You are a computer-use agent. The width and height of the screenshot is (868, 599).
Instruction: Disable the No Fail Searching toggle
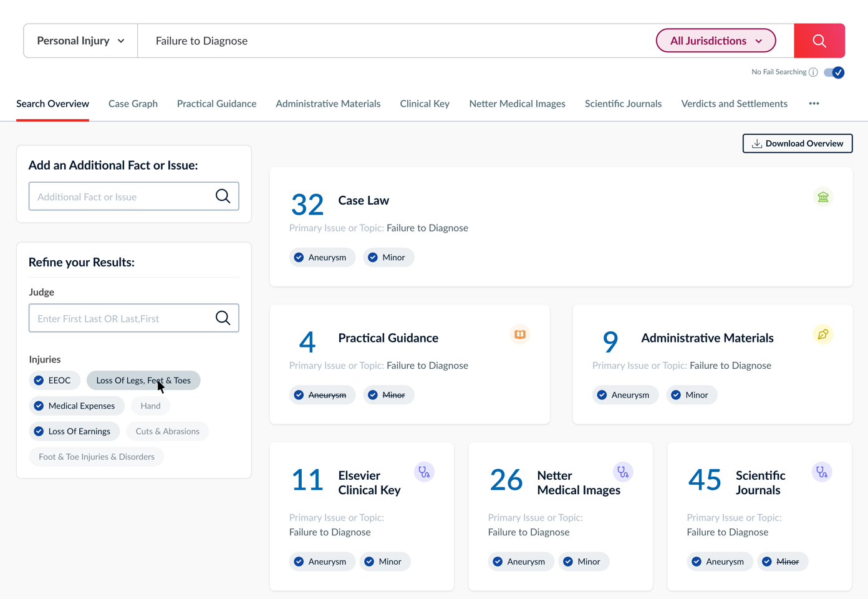(x=834, y=72)
